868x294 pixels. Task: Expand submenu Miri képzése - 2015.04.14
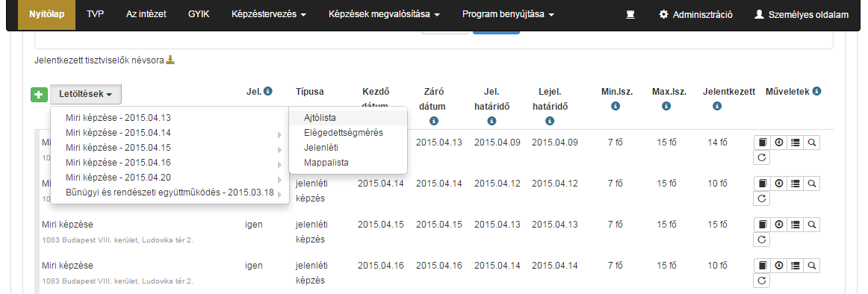pos(170,133)
